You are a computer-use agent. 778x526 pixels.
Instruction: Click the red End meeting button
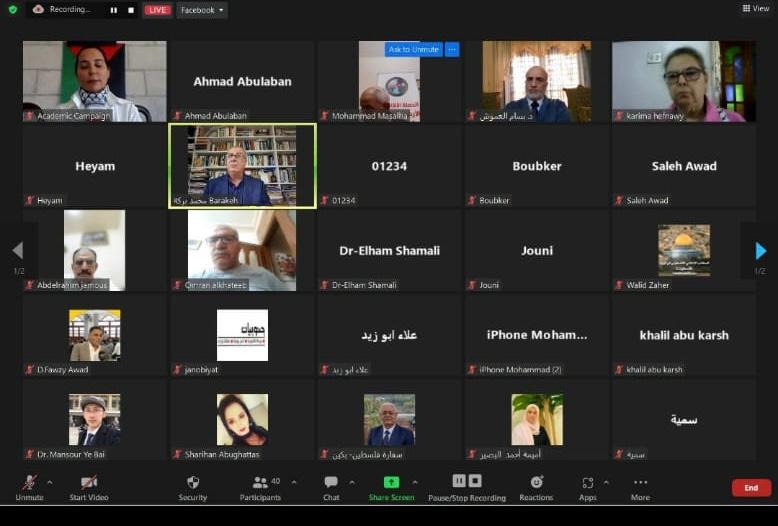tap(750, 488)
